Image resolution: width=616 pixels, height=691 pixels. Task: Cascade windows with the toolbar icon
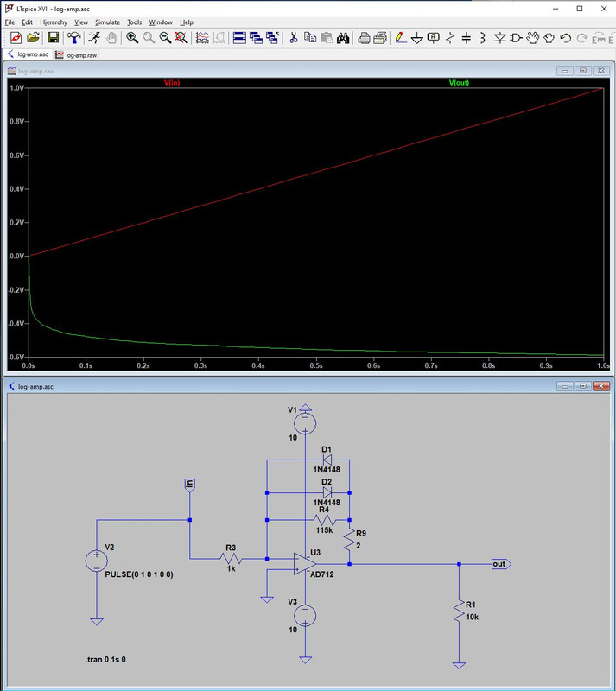click(x=257, y=38)
